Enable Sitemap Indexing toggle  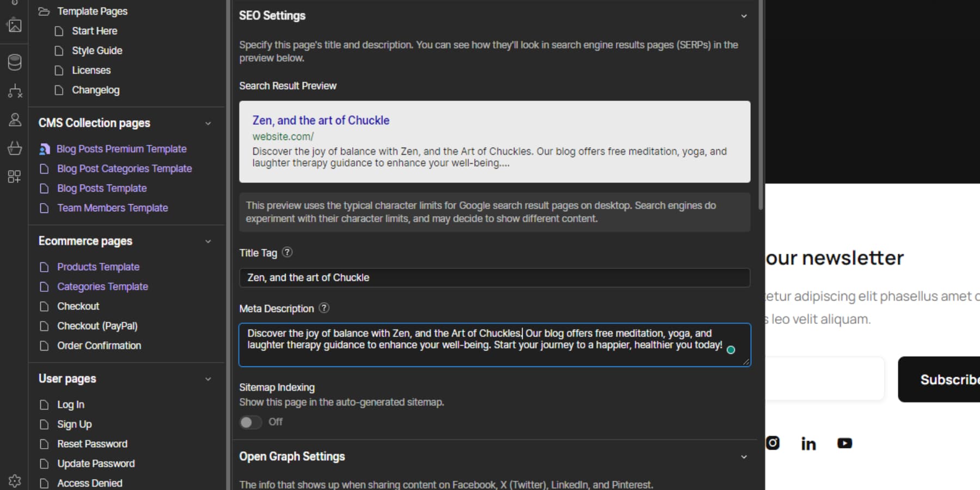[x=250, y=422]
